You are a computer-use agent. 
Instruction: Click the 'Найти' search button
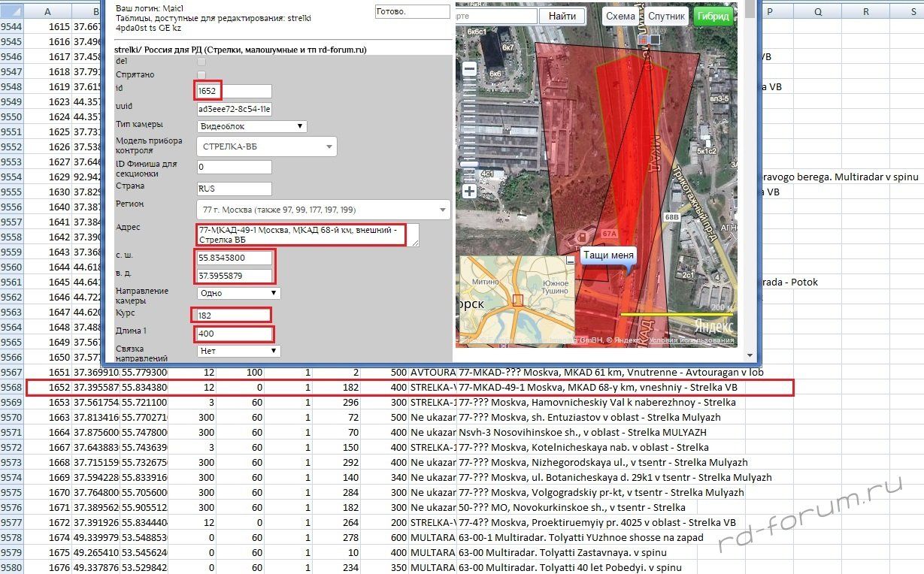coord(562,17)
